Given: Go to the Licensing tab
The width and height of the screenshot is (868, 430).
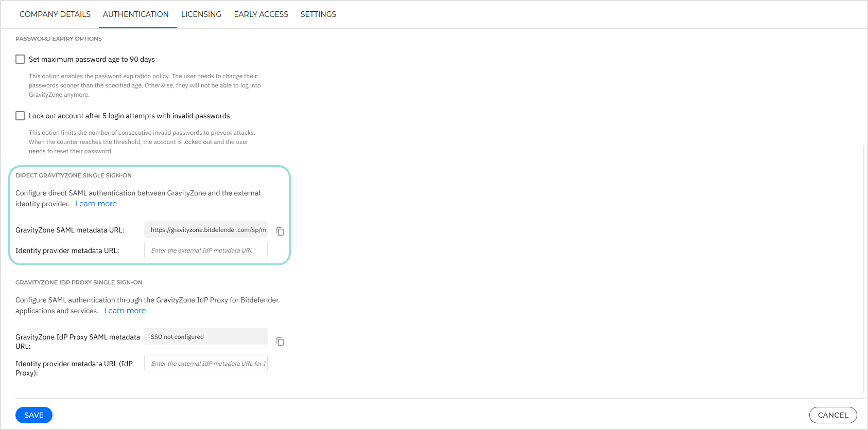Looking at the screenshot, I should tap(201, 14).
